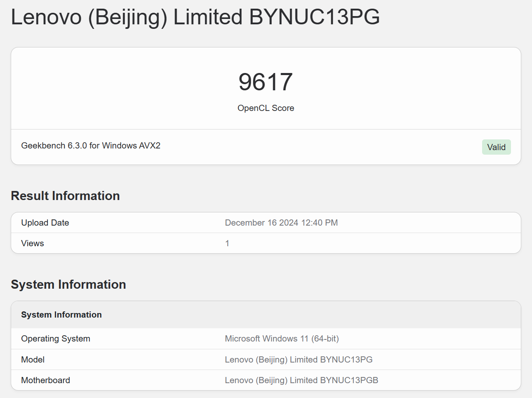
Task: Click the large System Information section heading
Action: 68,285
